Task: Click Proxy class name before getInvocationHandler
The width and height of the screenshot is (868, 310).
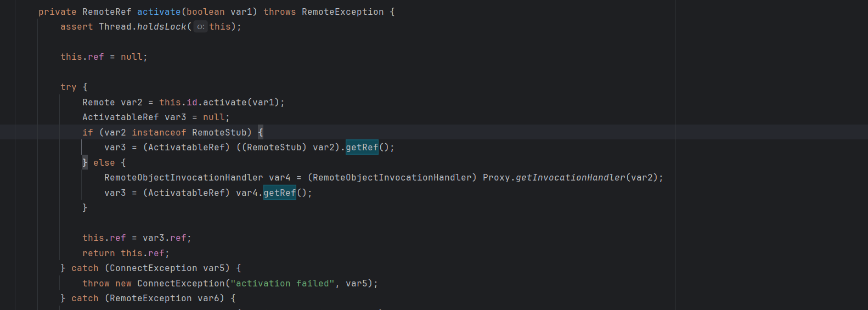Action: point(496,178)
